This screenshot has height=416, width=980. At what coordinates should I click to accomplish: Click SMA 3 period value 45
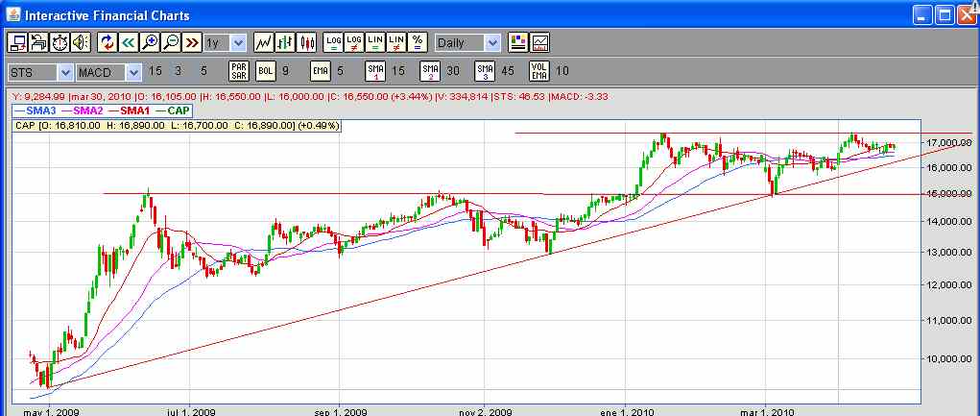pos(508,71)
